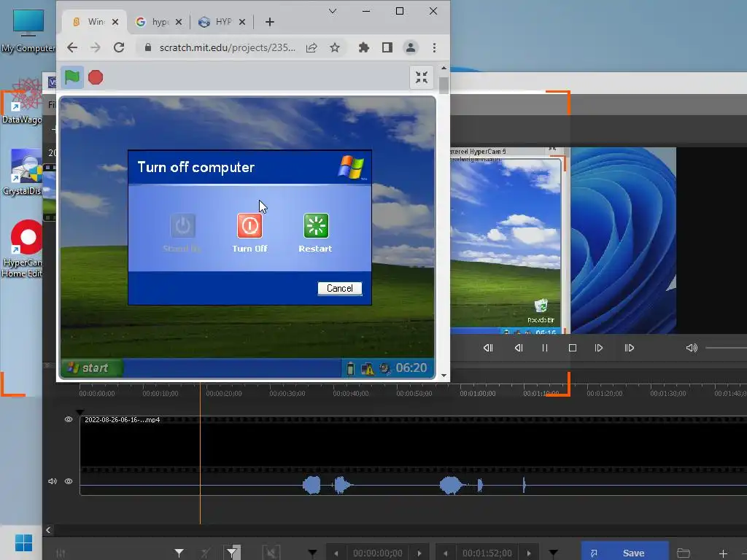
Task: Open a new Chrome tab
Action: (270, 22)
